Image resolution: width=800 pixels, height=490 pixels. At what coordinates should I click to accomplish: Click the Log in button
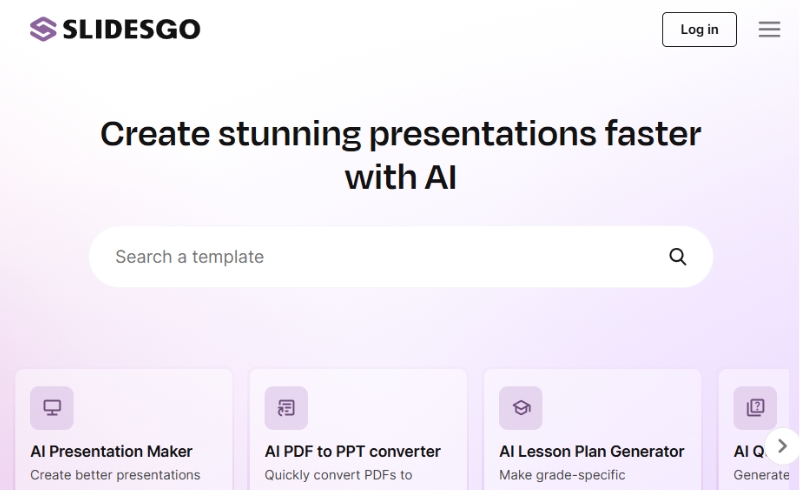pos(699,30)
